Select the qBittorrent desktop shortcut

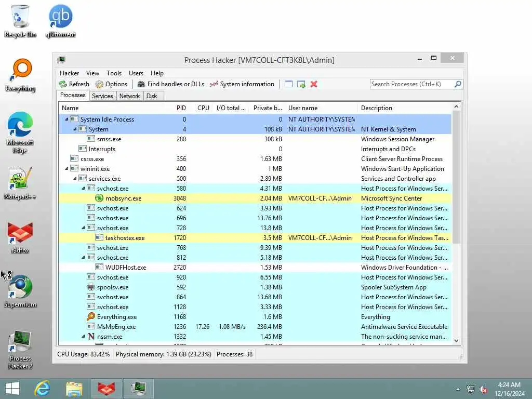pyautogui.click(x=60, y=21)
